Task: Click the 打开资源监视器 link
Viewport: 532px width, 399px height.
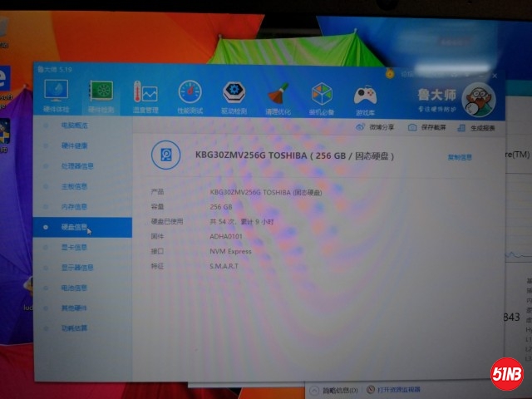Action: click(x=401, y=389)
